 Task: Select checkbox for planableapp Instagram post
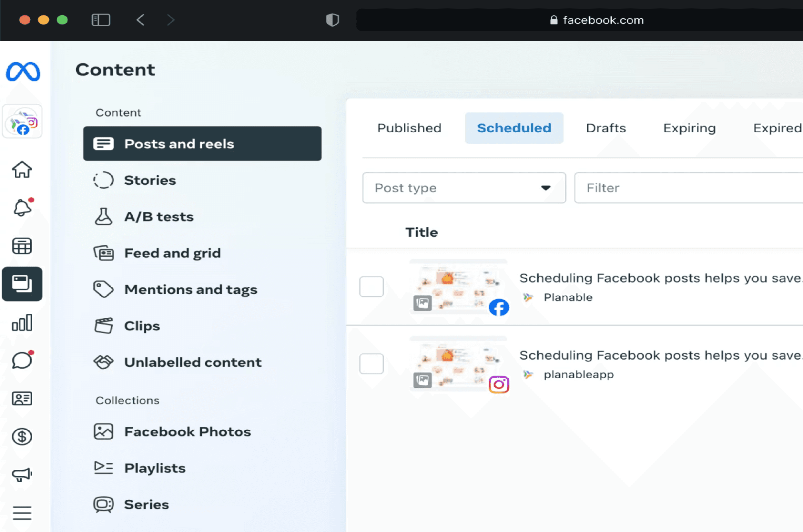click(371, 364)
